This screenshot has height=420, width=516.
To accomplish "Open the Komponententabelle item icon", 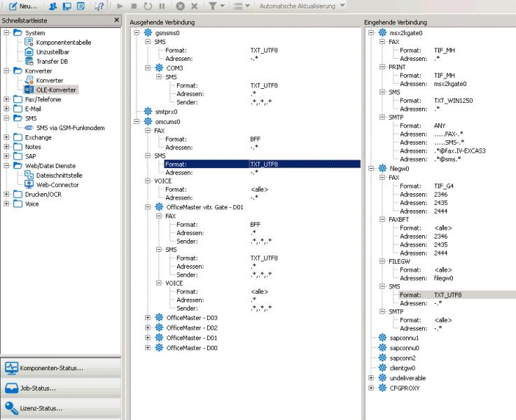I will [29, 42].
